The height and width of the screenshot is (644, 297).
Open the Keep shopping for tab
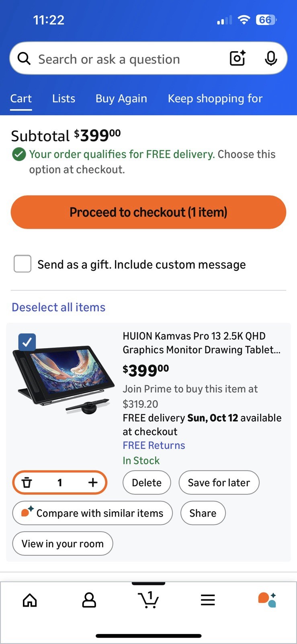(x=215, y=99)
